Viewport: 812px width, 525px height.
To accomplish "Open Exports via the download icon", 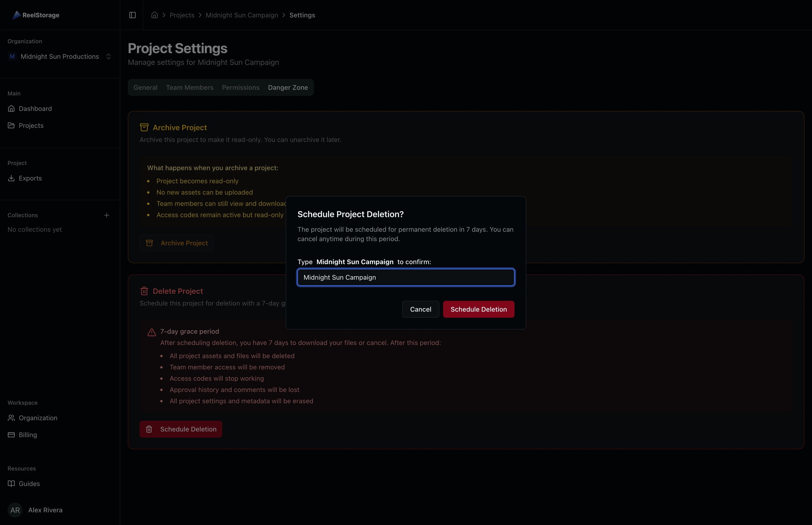I will 12,178.
